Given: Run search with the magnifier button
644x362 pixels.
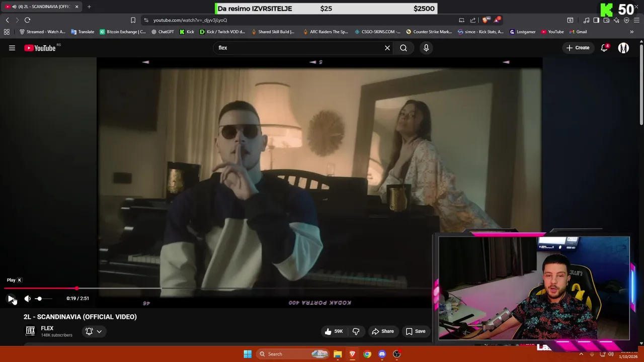Looking at the screenshot, I should pyautogui.click(x=404, y=48).
